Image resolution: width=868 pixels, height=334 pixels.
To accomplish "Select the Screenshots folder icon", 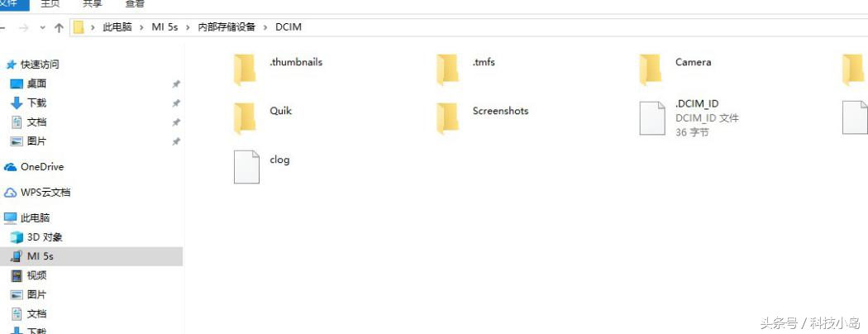I will point(447,118).
